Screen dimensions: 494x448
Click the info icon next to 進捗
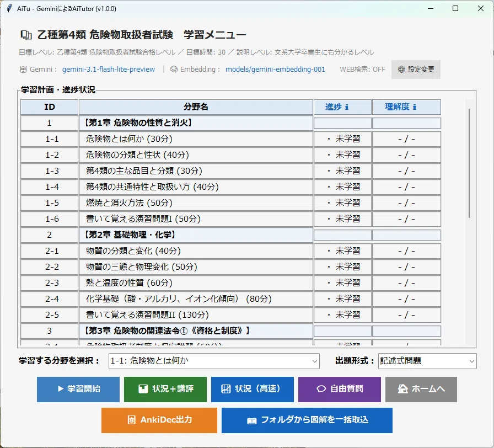[347, 107]
